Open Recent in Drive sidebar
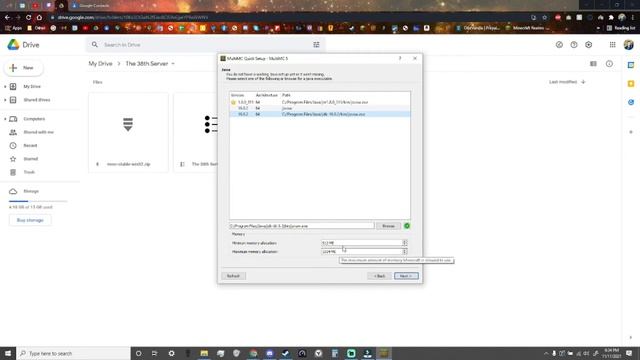 tap(30, 146)
